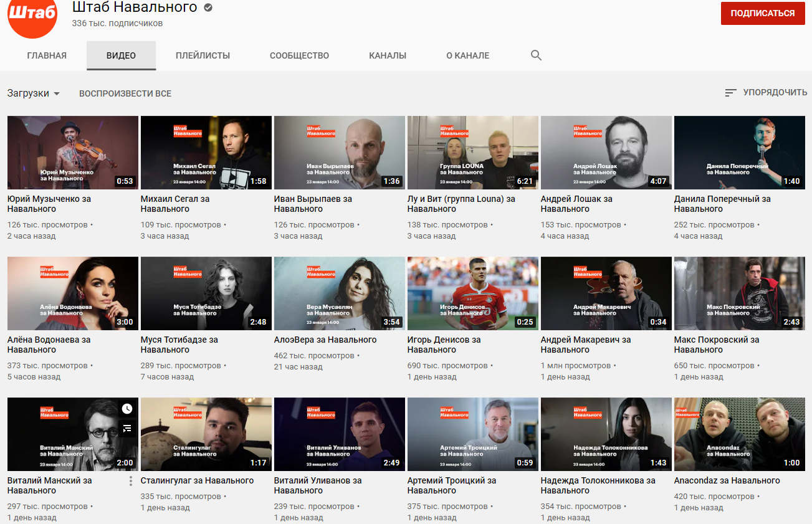Open video title Виталий Уливанов за Навального
Image resolution: width=812 pixels, height=524 pixels.
point(318,485)
